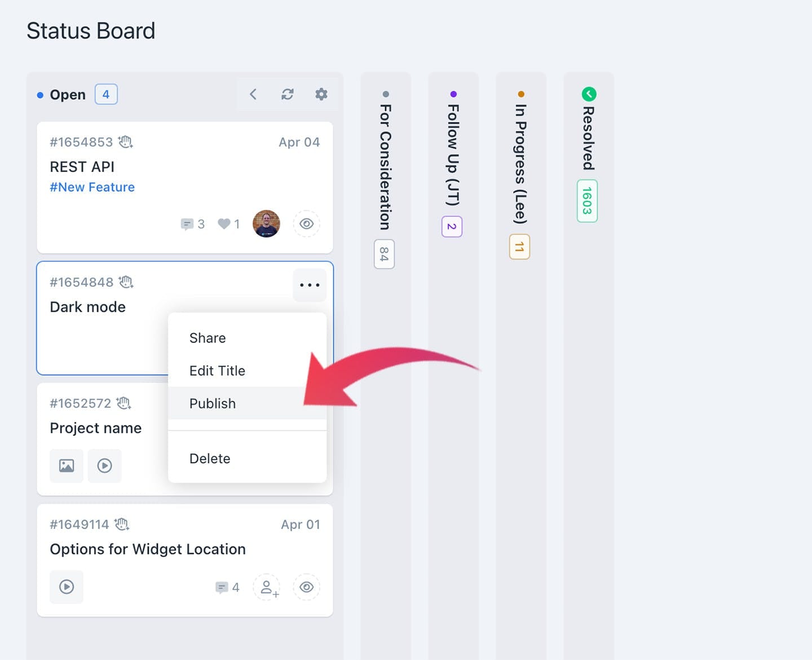
Task: Play video attachment on Project name card
Action: (105, 465)
